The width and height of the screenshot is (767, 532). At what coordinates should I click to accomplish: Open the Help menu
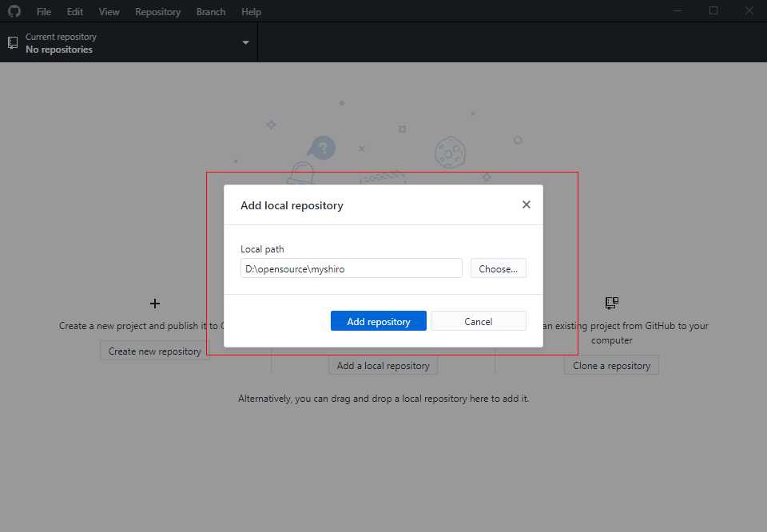tap(251, 12)
